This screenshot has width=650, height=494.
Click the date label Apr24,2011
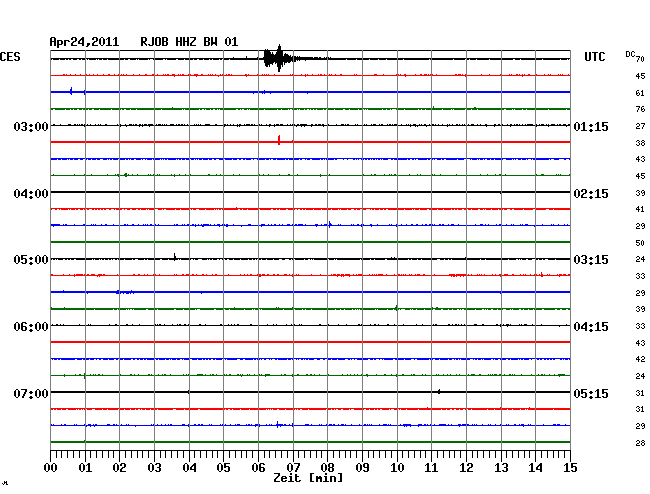tap(84, 42)
